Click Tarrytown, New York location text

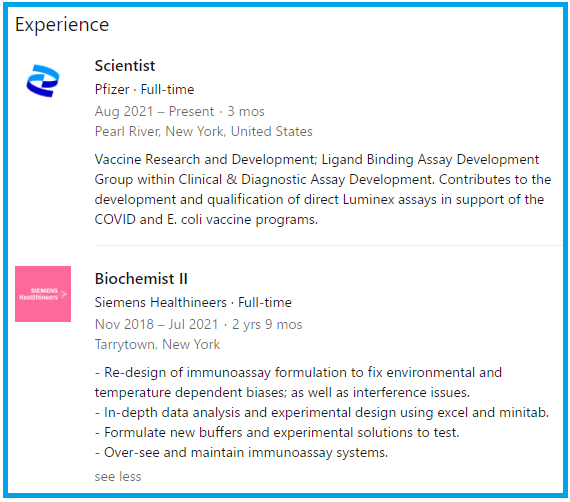[x=157, y=344]
